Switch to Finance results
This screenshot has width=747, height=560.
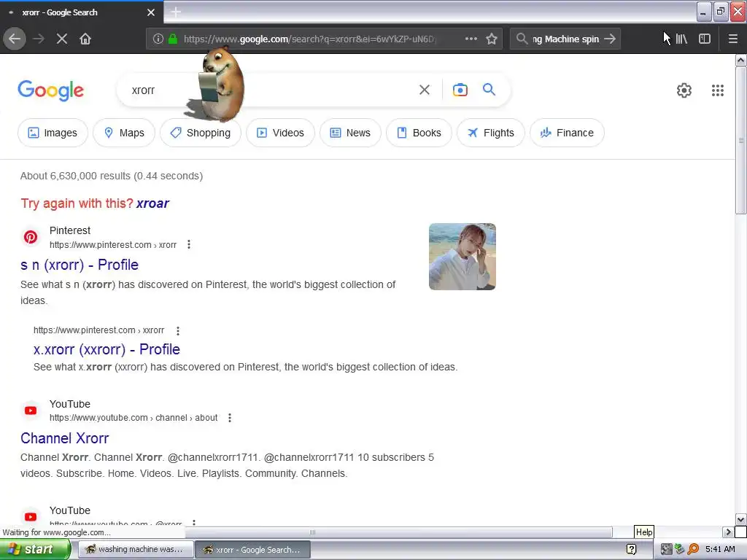coord(567,133)
